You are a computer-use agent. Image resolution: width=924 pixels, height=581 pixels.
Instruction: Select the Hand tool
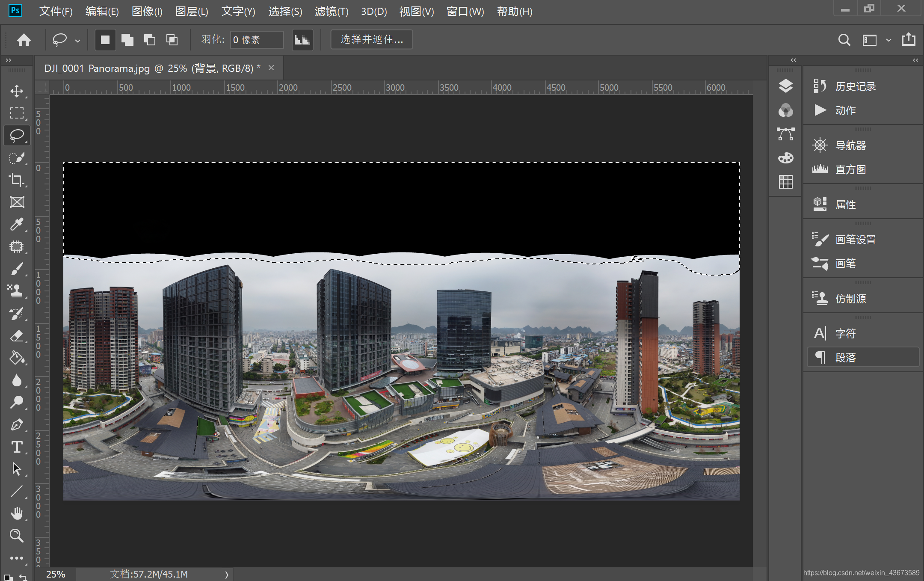click(17, 513)
